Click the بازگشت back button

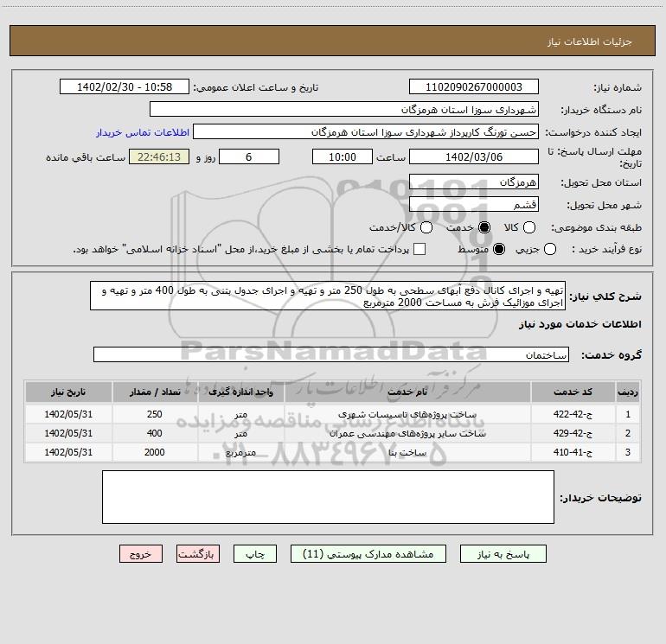(198, 554)
